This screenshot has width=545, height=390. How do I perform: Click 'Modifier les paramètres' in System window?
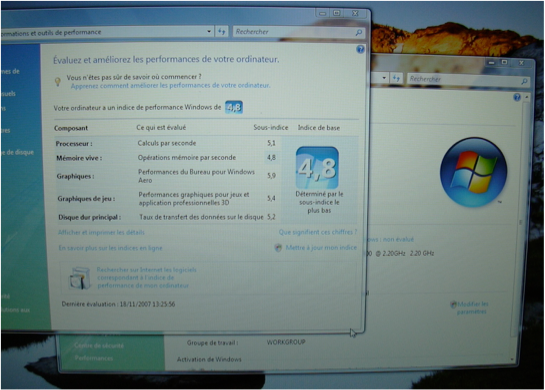coord(472,308)
